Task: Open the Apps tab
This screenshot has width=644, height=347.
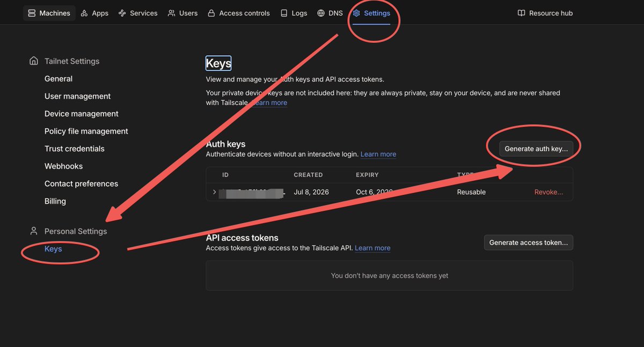Action: pos(94,13)
